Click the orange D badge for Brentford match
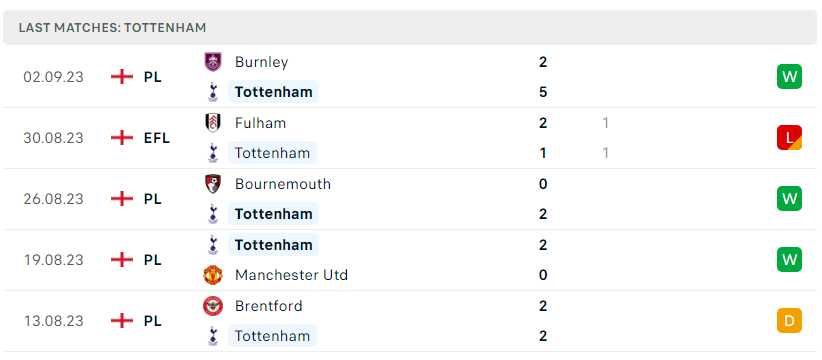The image size is (822, 360). (x=789, y=320)
